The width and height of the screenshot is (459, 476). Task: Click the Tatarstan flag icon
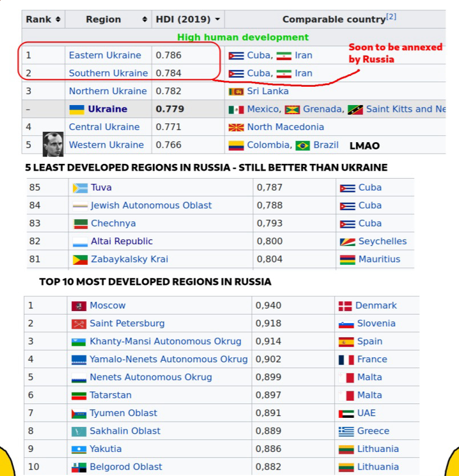coord(79,396)
